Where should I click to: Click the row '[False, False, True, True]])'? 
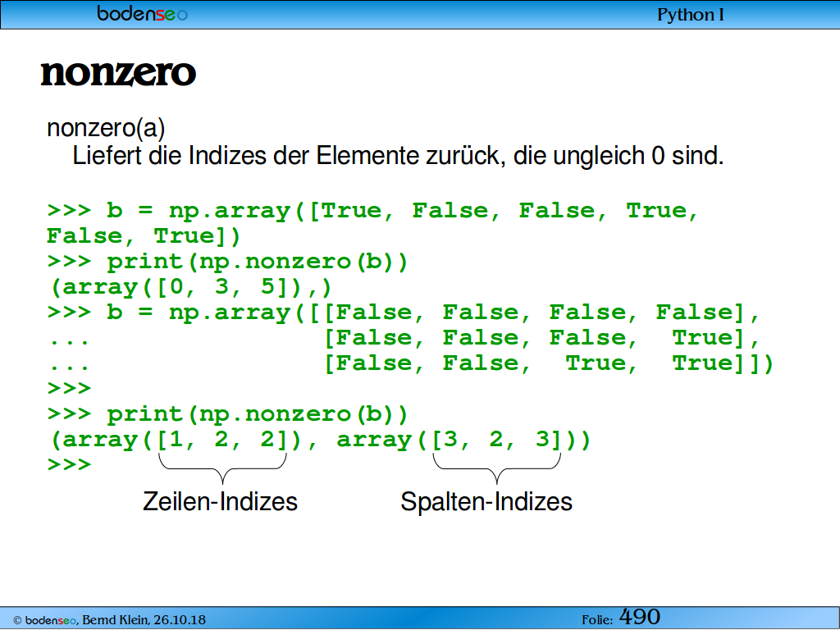point(549,363)
